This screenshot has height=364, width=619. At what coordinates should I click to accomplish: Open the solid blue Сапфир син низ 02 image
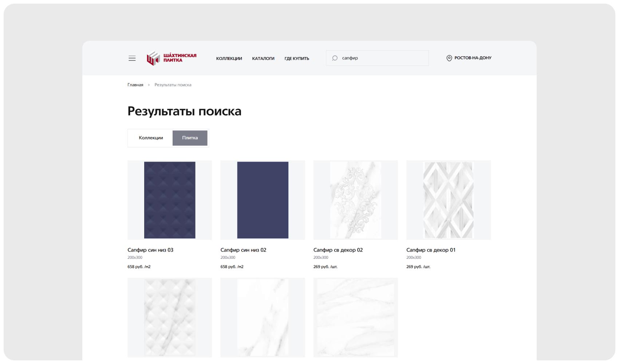pos(263,200)
